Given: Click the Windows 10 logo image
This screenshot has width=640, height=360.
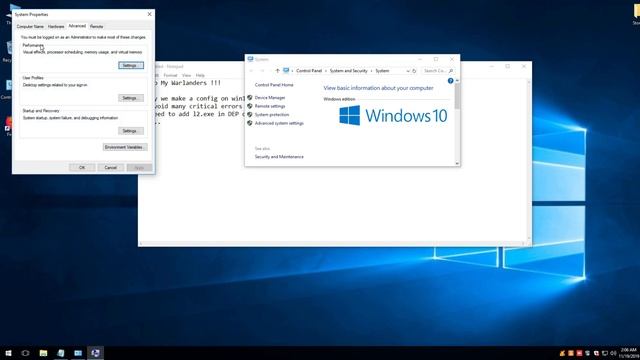Looking at the screenshot, I should click(393, 116).
